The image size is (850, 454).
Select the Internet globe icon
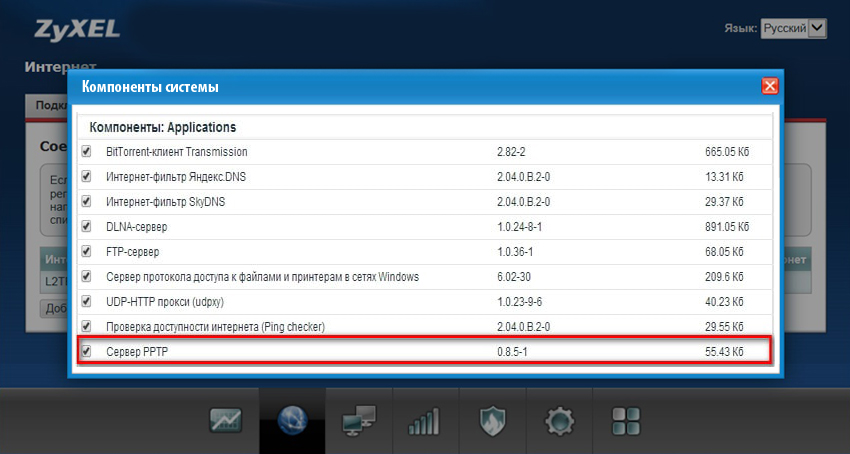click(292, 420)
